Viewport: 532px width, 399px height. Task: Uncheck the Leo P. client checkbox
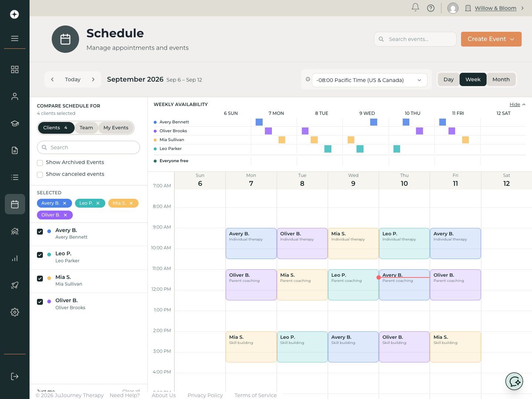pos(40,255)
